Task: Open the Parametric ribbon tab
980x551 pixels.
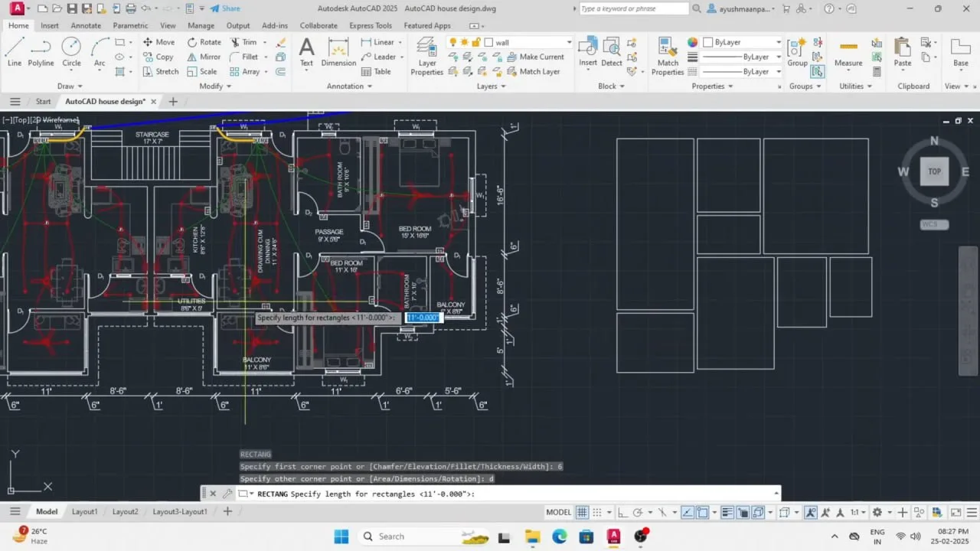Action: 130,25
